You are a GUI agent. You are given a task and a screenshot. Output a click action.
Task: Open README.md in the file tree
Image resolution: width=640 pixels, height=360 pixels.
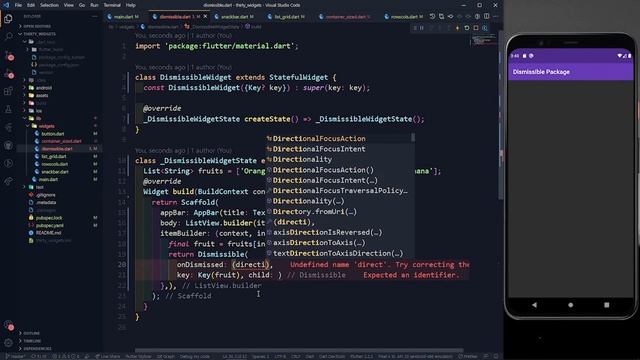click(x=49, y=233)
